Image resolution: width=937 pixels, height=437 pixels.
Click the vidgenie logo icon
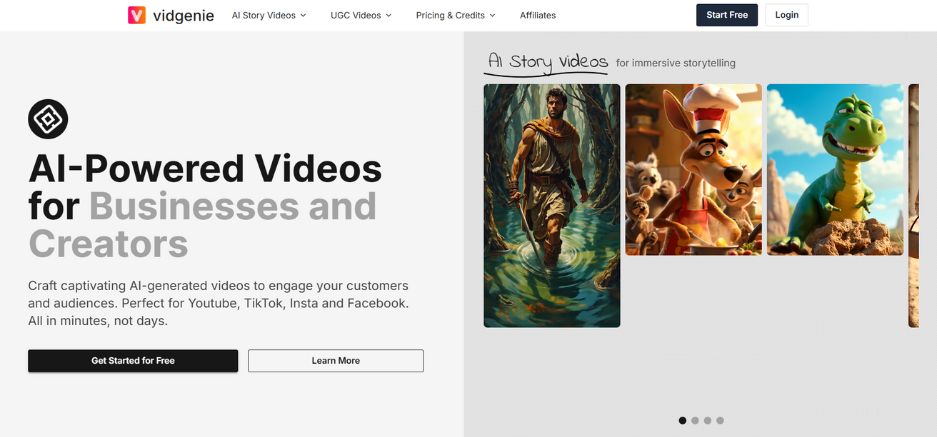click(x=137, y=15)
